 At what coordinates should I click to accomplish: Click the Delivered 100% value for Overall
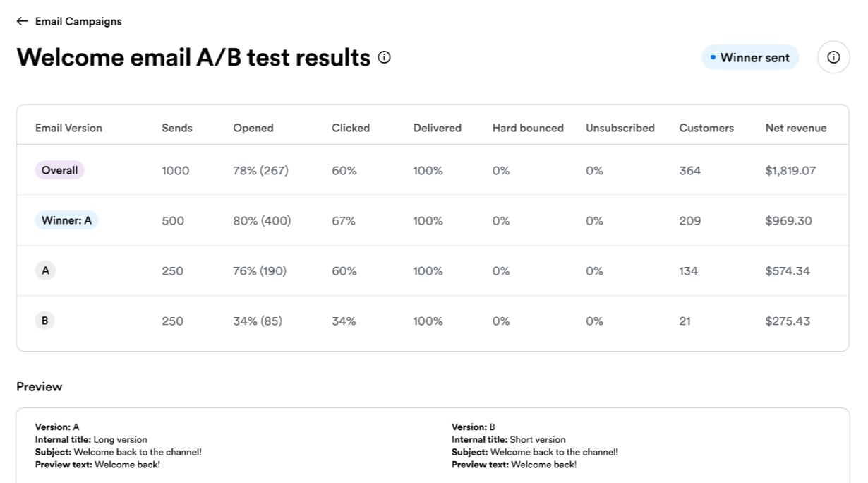pyautogui.click(x=427, y=170)
